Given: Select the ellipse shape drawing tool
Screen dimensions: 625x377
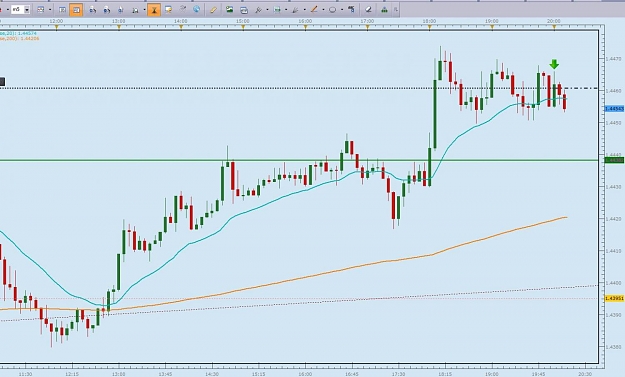Looking at the screenshot, I should [332, 10].
